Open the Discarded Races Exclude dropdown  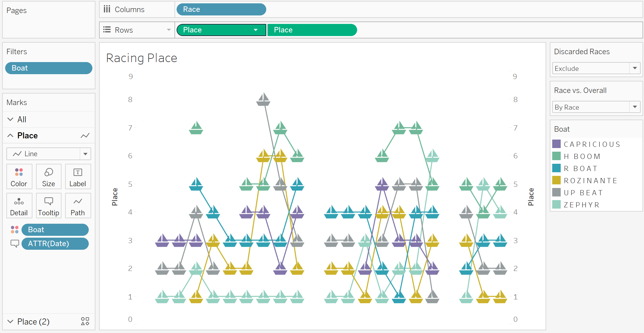click(634, 68)
